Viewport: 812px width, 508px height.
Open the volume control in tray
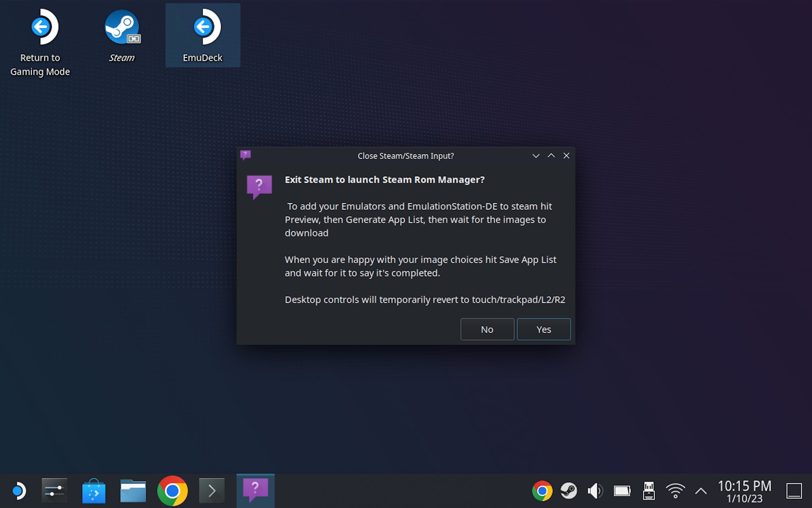595,491
